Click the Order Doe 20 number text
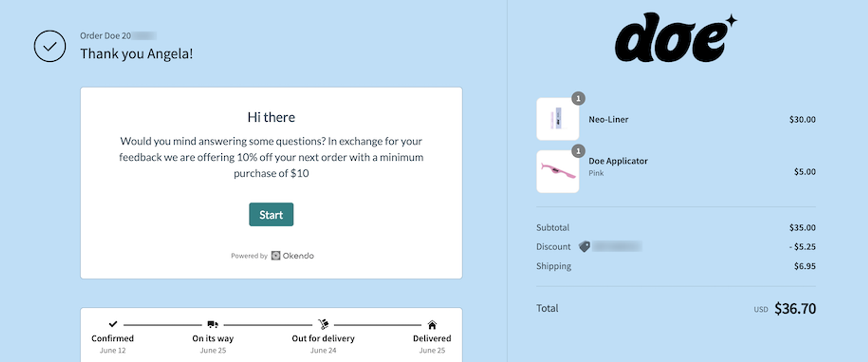The width and height of the screenshot is (868, 362). tap(105, 36)
